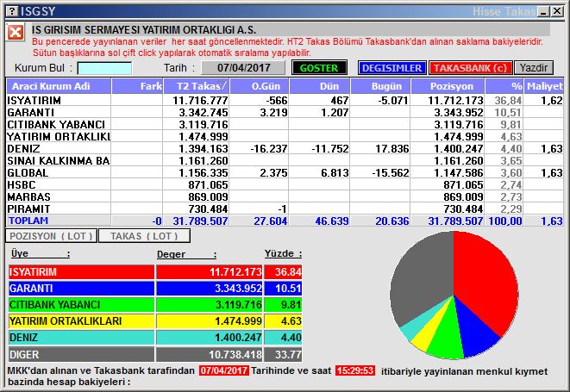Sort by Araci Kurum Adi column header
Screen dimensions: 570x392
tap(59, 86)
